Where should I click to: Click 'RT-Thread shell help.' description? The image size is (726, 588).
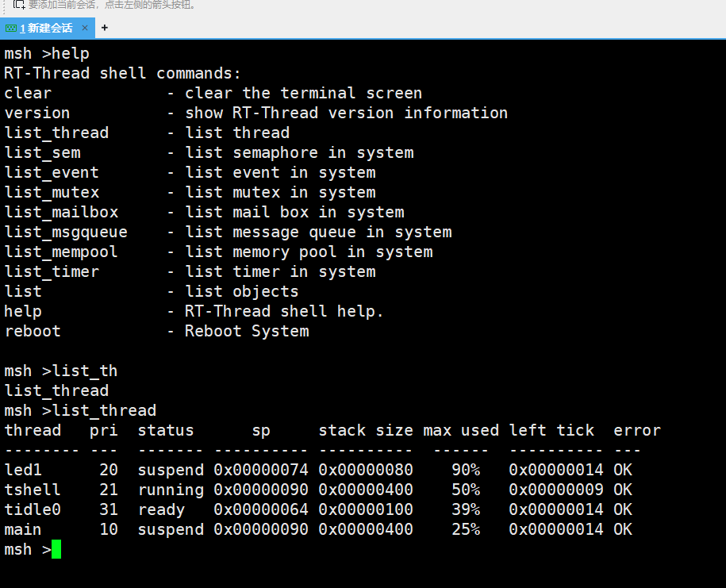pyautogui.click(x=284, y=312)
